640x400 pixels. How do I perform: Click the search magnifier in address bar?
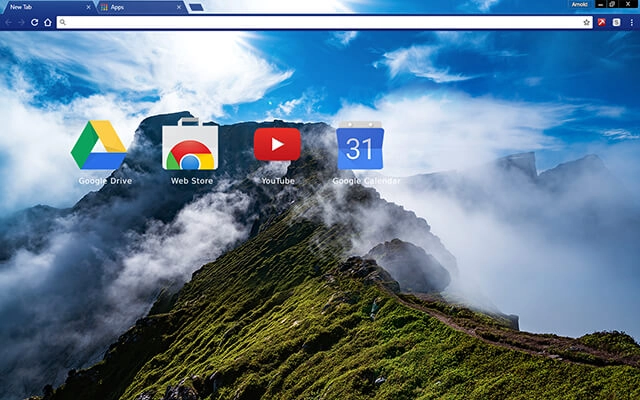click(x=62, y=22)
